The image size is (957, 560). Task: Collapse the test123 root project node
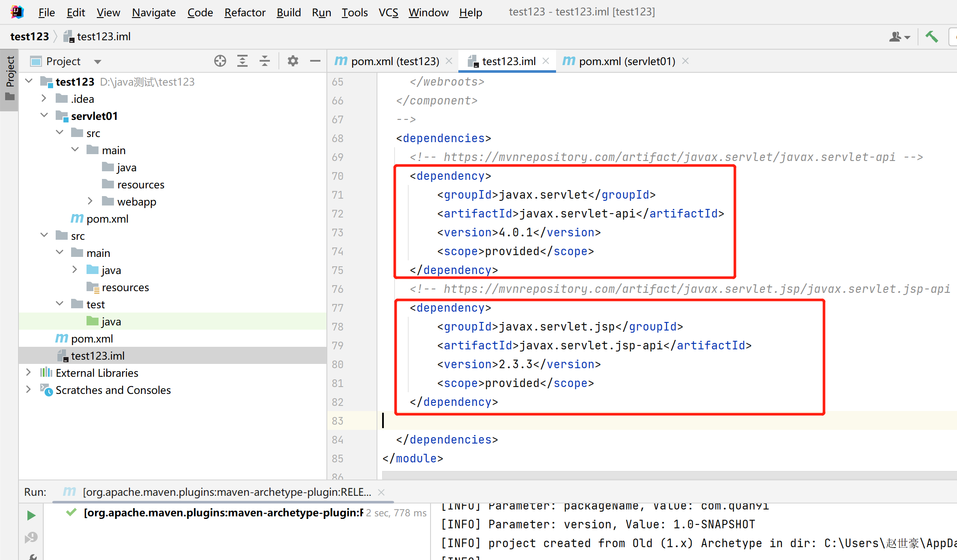[x=29, y=81]
